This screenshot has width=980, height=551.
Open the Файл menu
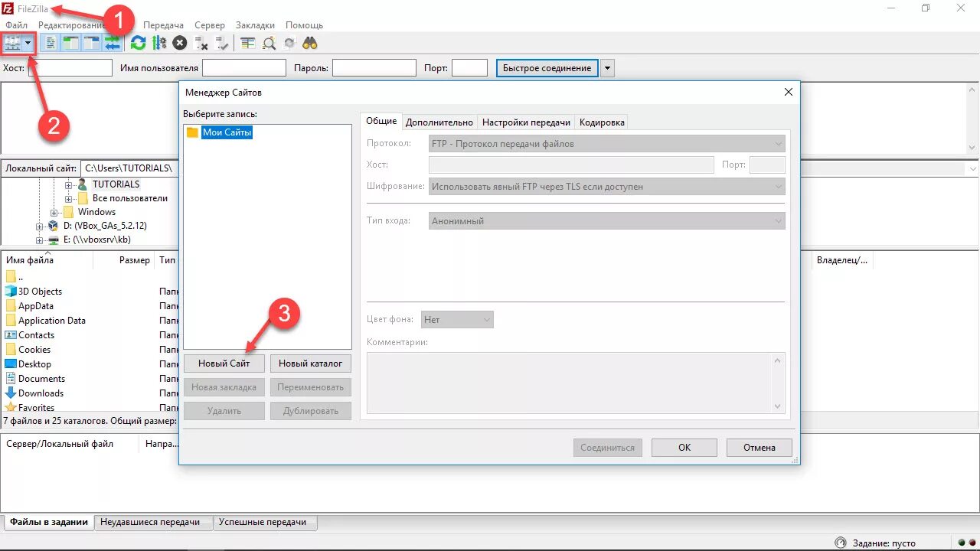pyautogui.click(x=16, y=25)
